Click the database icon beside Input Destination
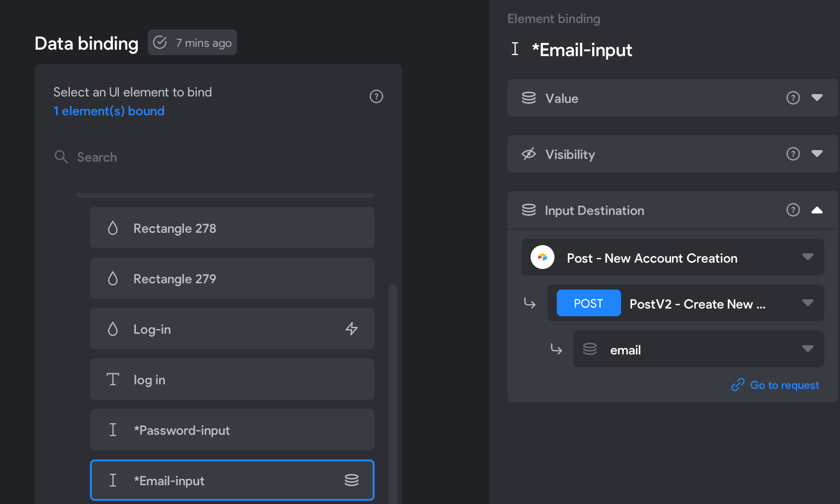This screenshot has width=840, height=504. (x=529, y=210)
